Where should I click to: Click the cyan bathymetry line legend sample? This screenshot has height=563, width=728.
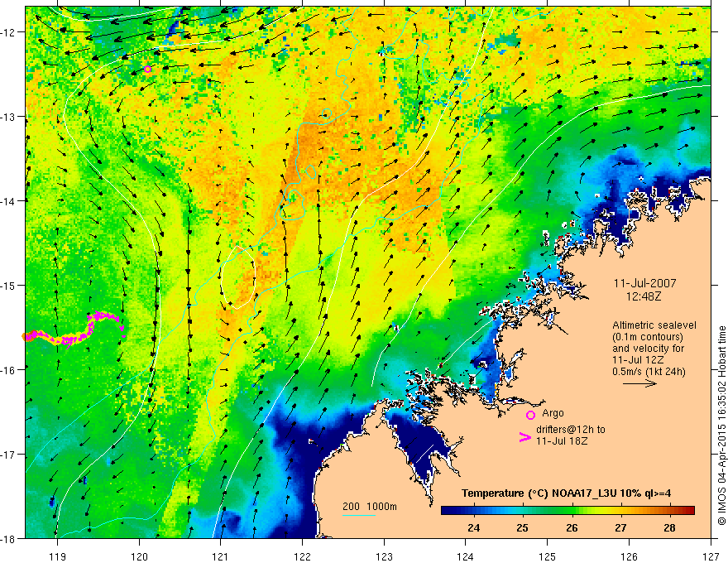pos(359,515)
